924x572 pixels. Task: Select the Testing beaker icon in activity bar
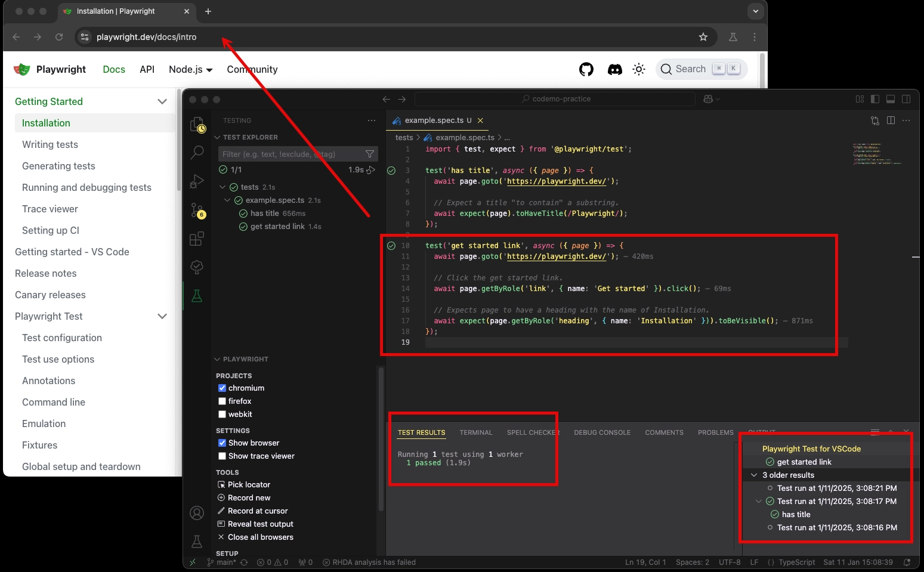point(197,296)
